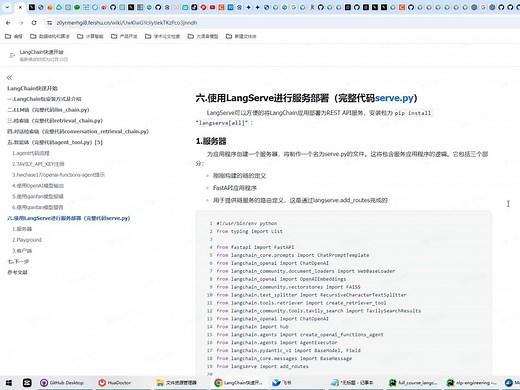Collapse the outline with double-chevron icon
Image resolution: width=520 pixels, height=390 pixels.
pos(9,77)
